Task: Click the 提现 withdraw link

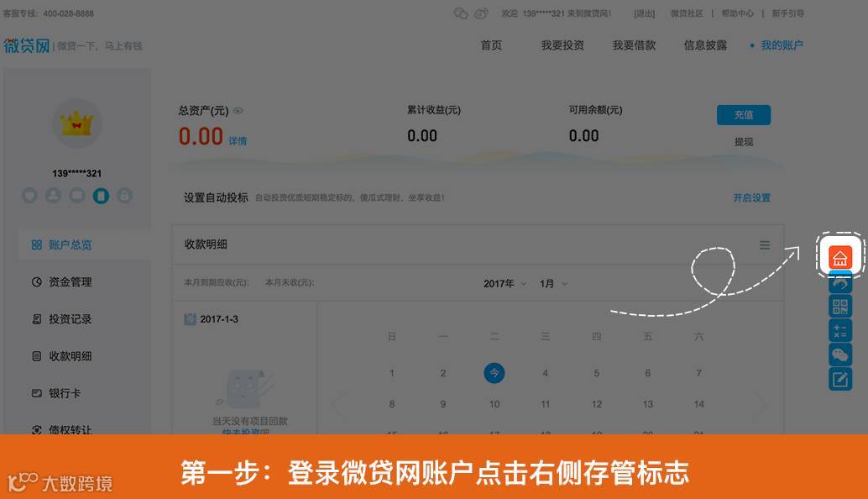Action: click(744, 142)
